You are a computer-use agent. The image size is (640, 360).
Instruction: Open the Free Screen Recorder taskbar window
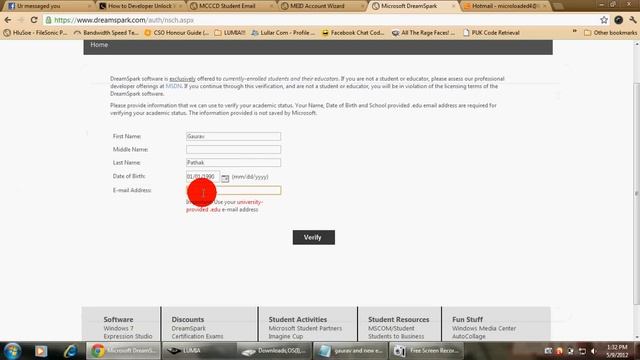click(426, 351)
